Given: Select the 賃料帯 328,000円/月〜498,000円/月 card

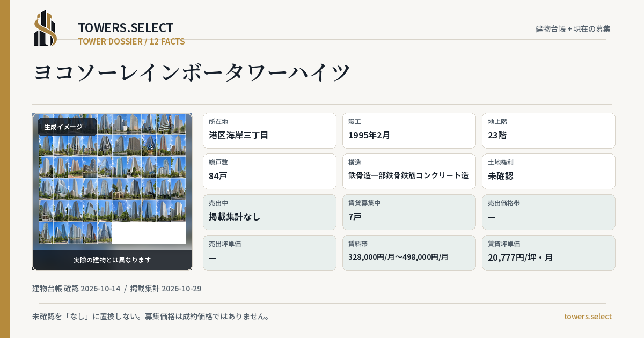Looking at the screenshot, I should [409, 253].
